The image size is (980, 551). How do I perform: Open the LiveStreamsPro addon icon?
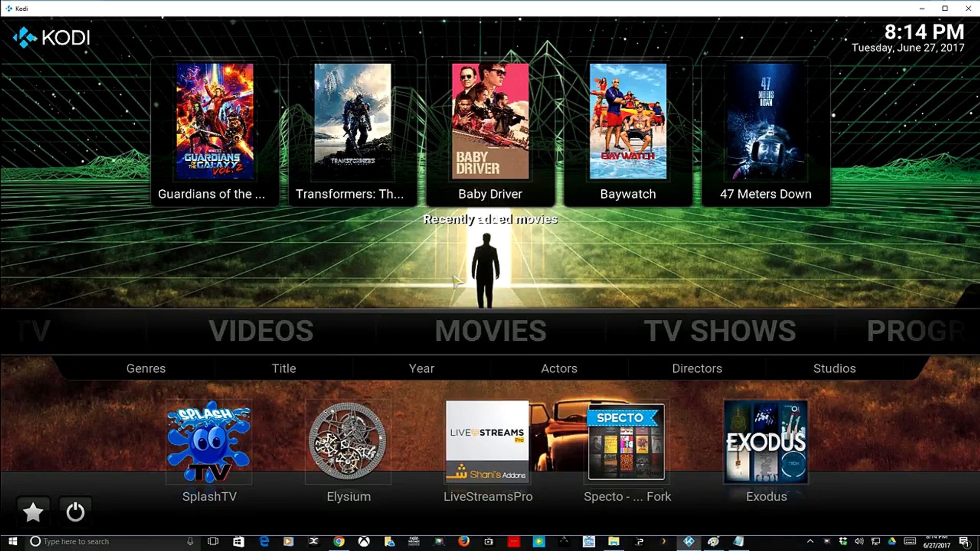click(x=487, y=442)
